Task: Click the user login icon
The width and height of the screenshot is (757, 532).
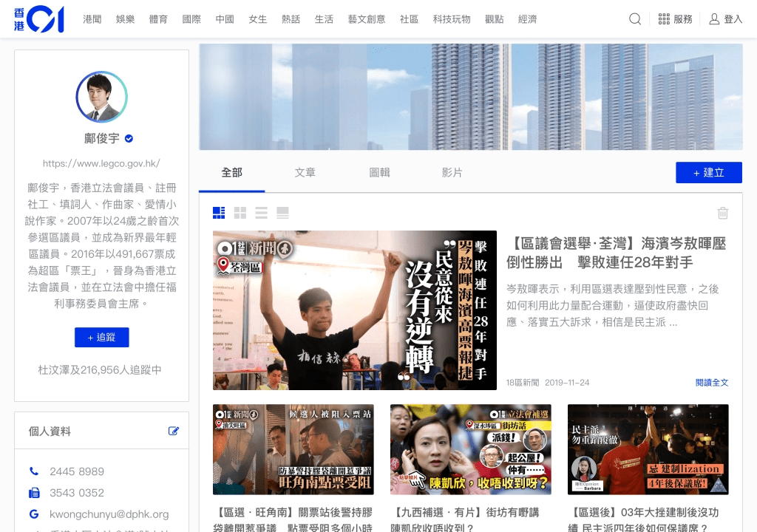Action: 714,18
